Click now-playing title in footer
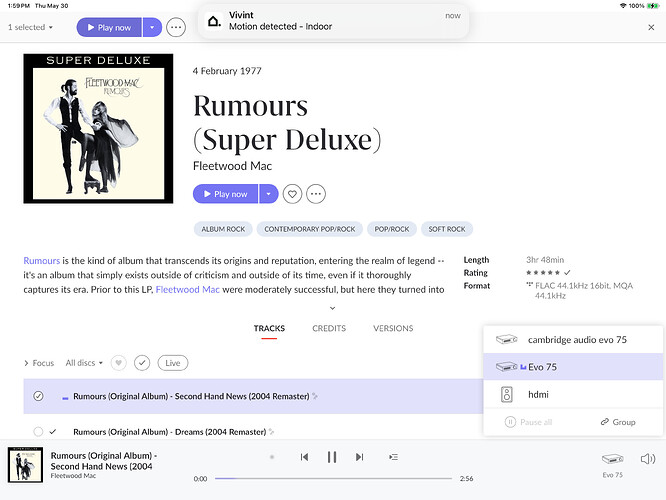This screenshot has height=500, width=666. 104,461
